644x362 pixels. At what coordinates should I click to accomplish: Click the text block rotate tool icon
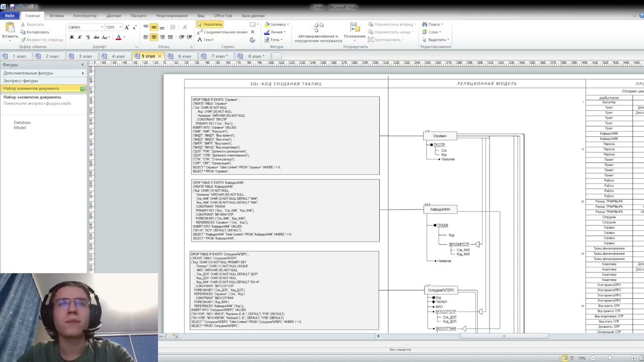pos(253,40)
